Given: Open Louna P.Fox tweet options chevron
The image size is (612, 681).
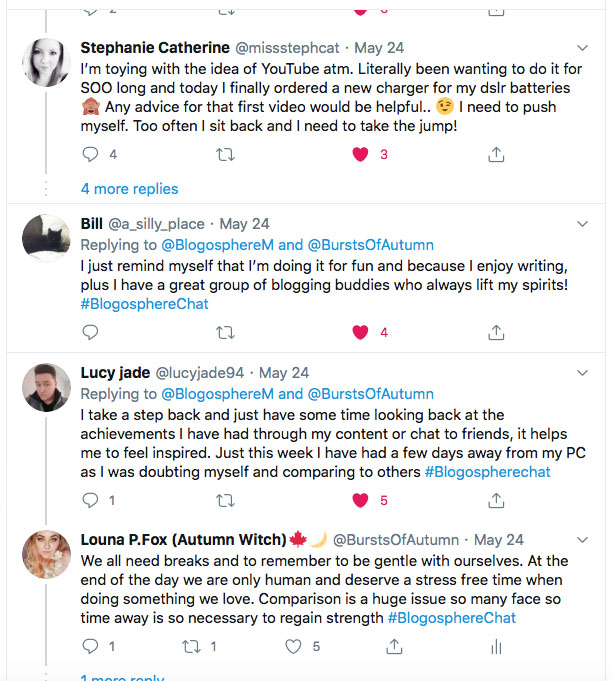Looking at the screenshot, I should point(585,540).
